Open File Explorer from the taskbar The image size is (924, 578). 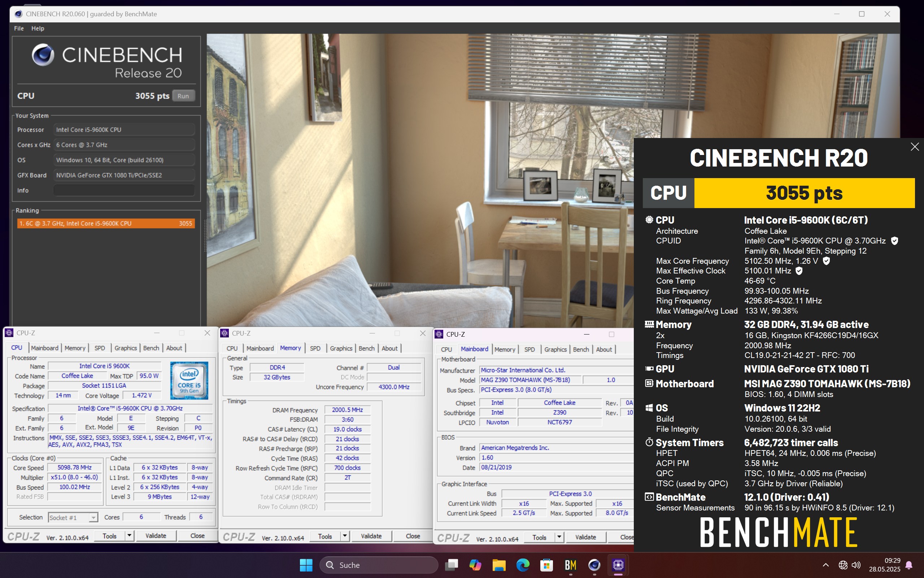click(x=499, y=565)
